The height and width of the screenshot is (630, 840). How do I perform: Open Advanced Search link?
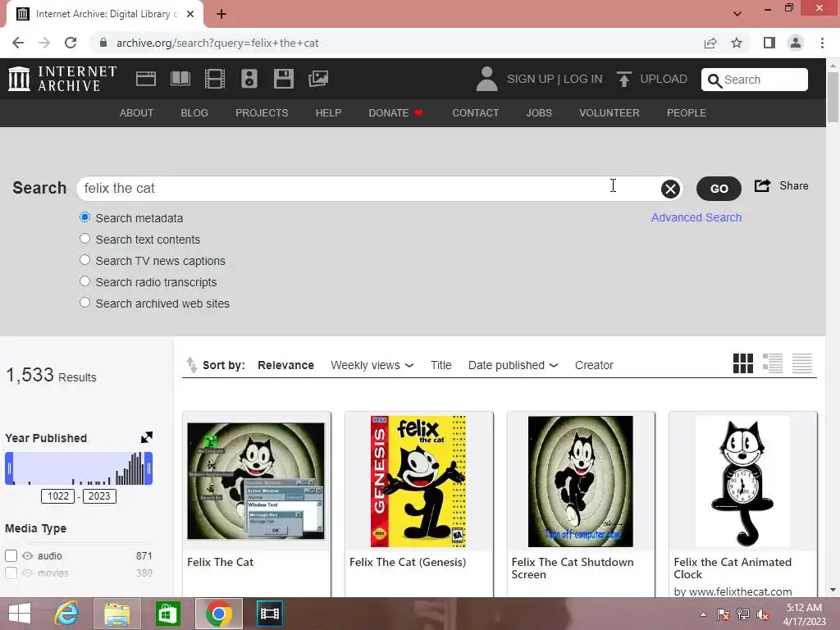coord(696,217)
